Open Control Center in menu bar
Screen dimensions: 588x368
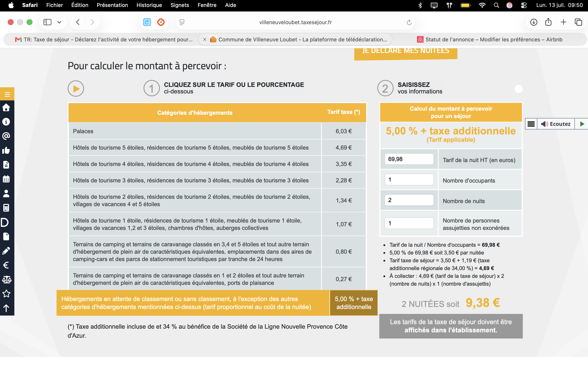pyautogui.click(x=524, y=5)
